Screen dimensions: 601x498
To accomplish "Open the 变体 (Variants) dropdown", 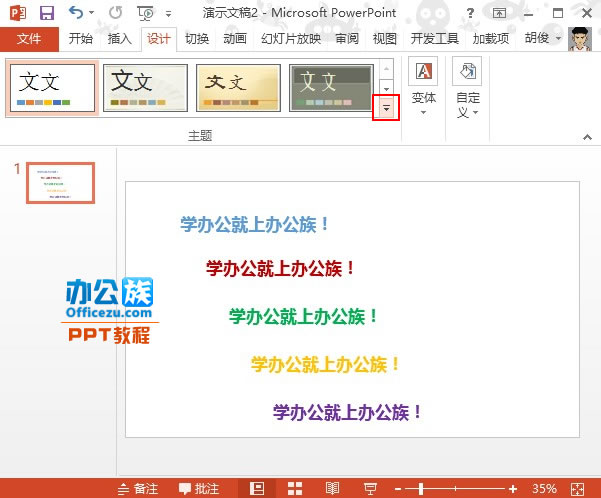I will [x=423, y=87].
